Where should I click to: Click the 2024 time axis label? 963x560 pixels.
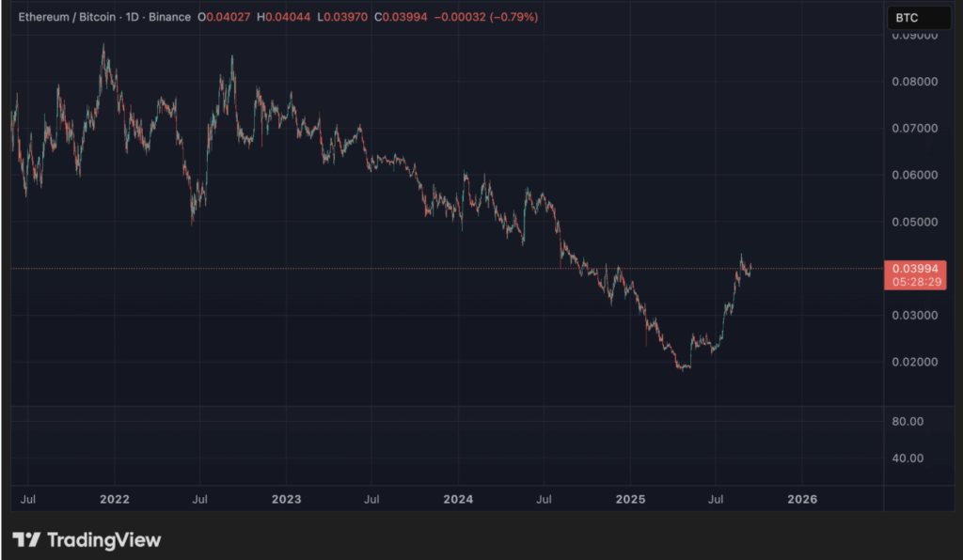click(x=458, y=499)
